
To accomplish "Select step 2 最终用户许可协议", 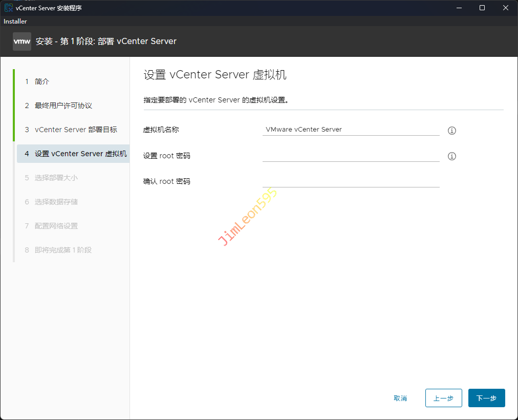I will 63,106.
